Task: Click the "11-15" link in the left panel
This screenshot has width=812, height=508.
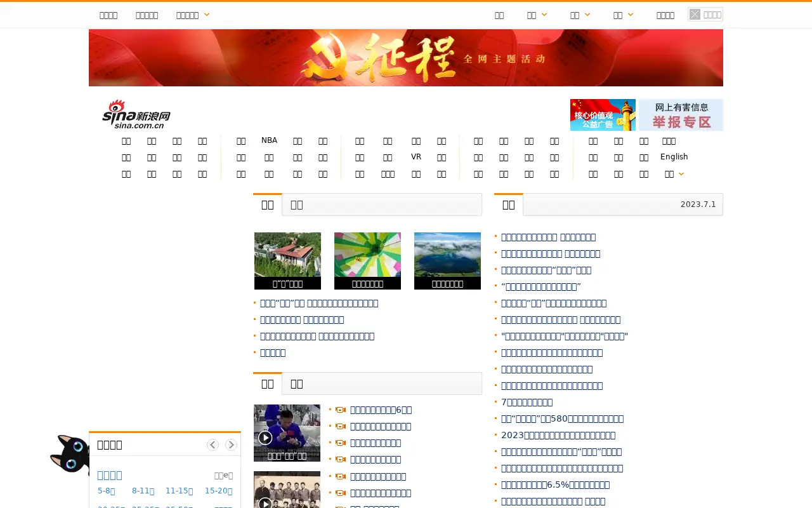Action: 179,491
